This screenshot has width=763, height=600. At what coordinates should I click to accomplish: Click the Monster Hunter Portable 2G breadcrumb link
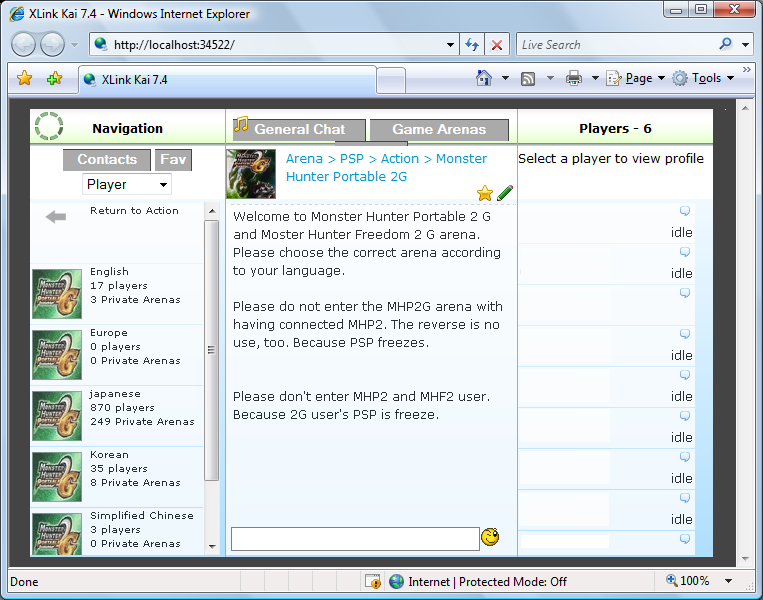click(386, 167)
